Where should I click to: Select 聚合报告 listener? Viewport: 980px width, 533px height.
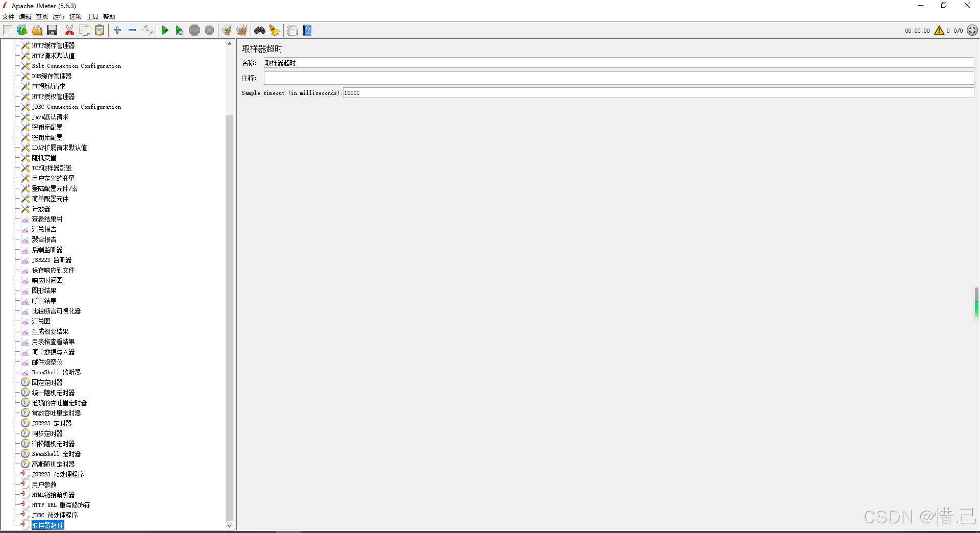(44, 239)
